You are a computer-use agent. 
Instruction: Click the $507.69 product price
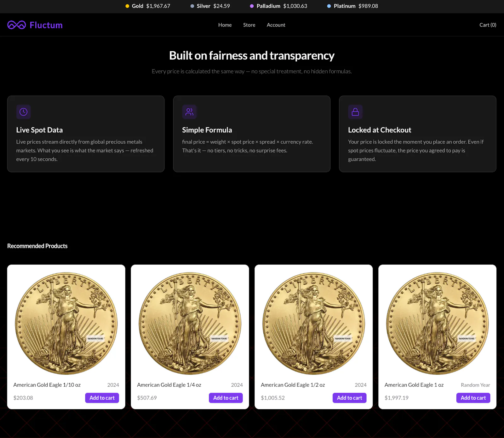pyautogui.click(x=147, y=398)
